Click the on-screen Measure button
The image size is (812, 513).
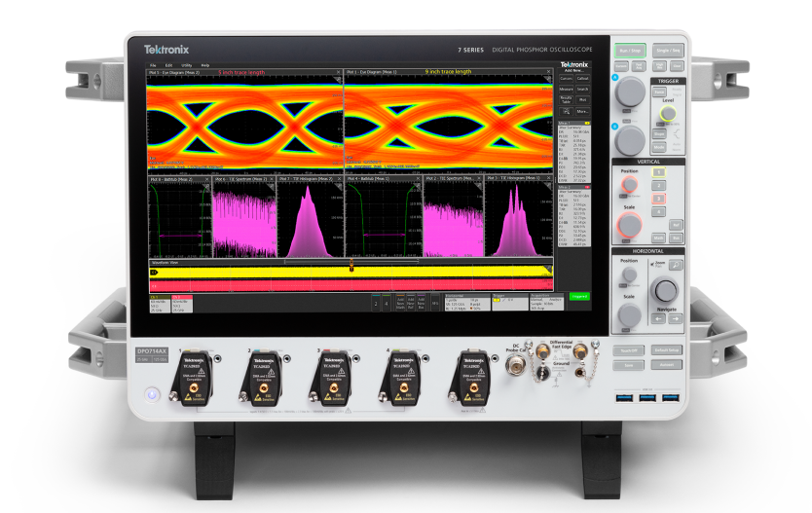click(566, 89)
